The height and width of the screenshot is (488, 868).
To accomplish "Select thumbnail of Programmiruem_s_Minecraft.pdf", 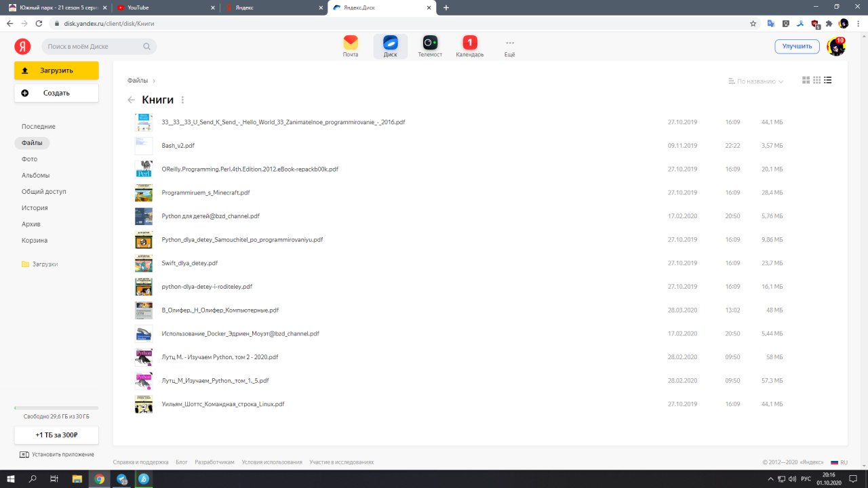I will pyautogui.click(x=144, y=192).
